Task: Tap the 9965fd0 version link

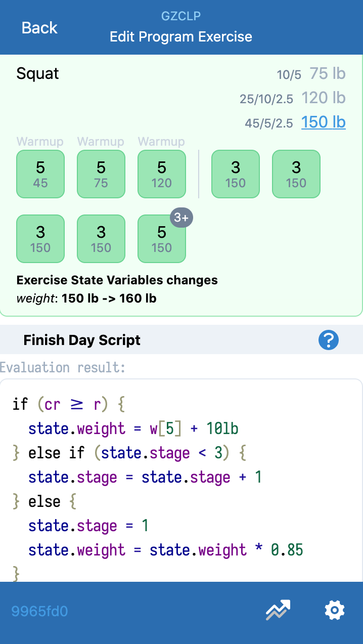Action: 39,612
